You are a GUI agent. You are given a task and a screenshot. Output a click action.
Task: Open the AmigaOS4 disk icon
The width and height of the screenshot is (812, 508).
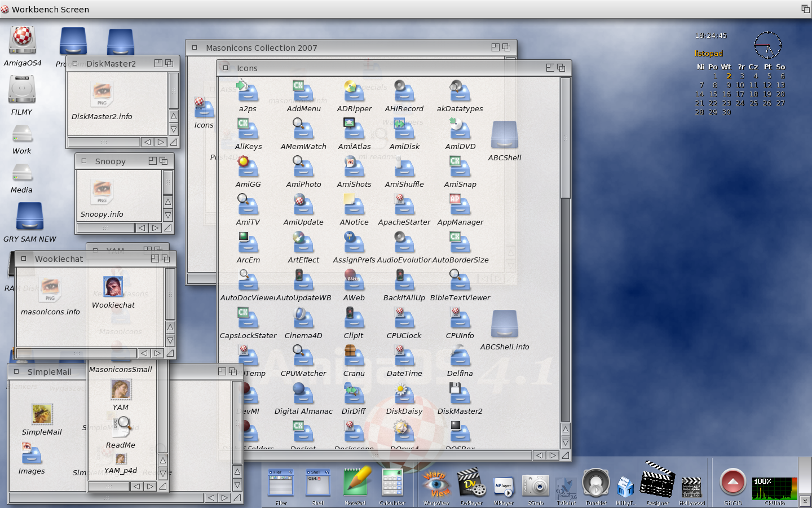tap(23, 41)
